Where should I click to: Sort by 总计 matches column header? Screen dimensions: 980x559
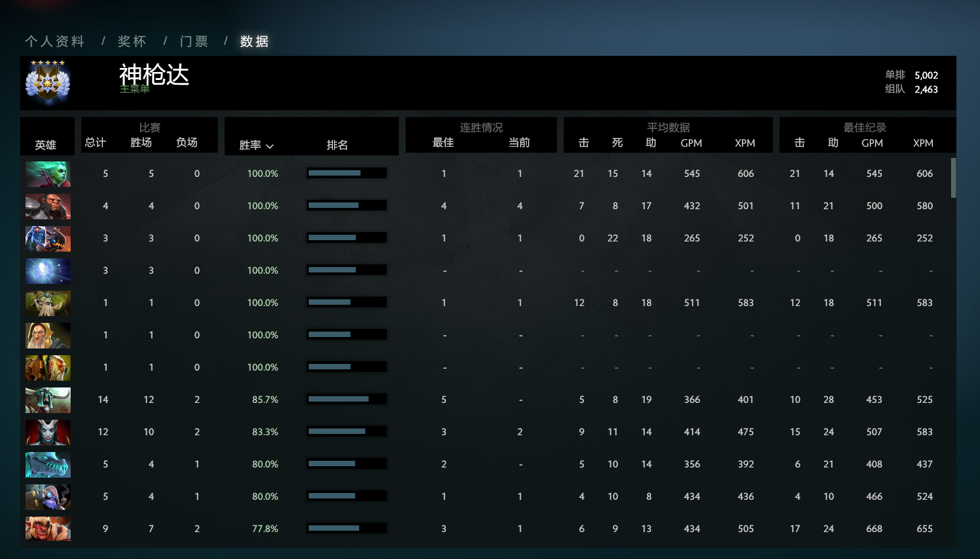tap(96, 142)
